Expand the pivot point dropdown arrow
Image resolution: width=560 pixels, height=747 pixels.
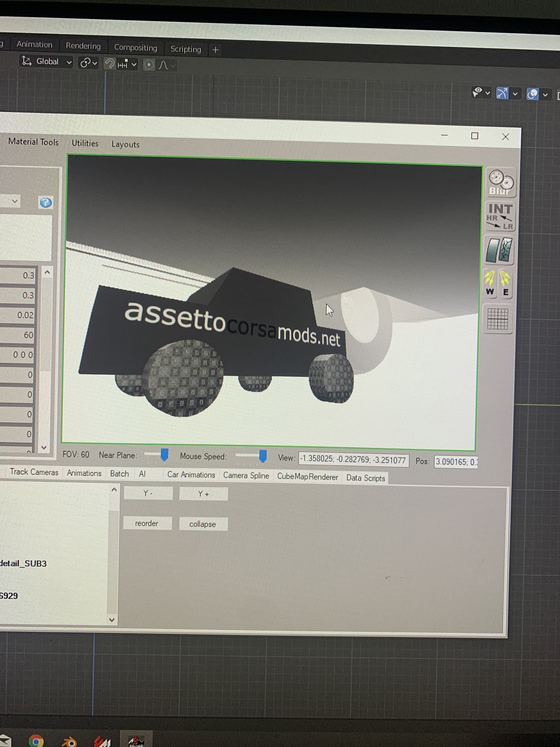pyautogui.click(x=95, y=63)
